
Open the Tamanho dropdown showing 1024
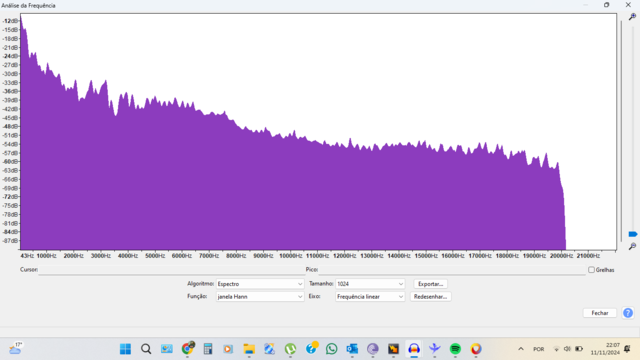pyautogui.click(x=370, y=284)
